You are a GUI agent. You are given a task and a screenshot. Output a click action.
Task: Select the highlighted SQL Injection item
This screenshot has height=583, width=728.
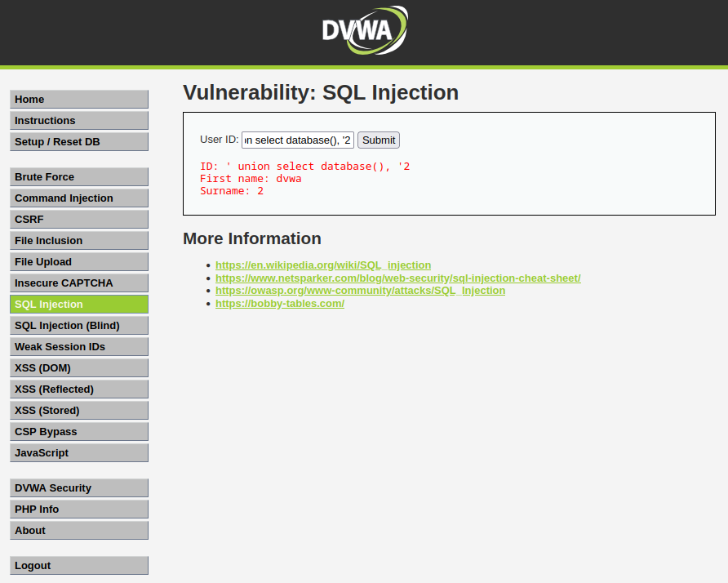[79, 305]
